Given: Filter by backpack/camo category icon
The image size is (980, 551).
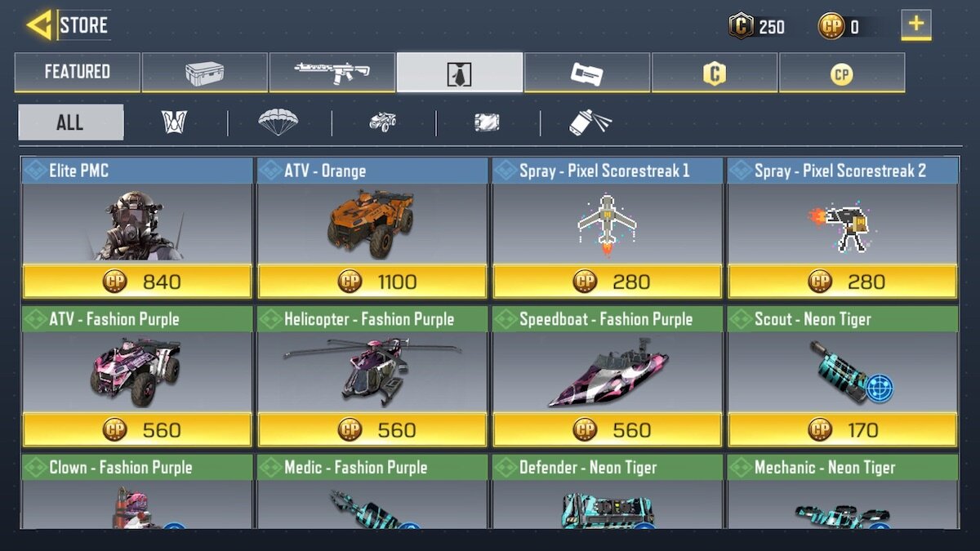Looking at the screenshot, I should 487,123.
